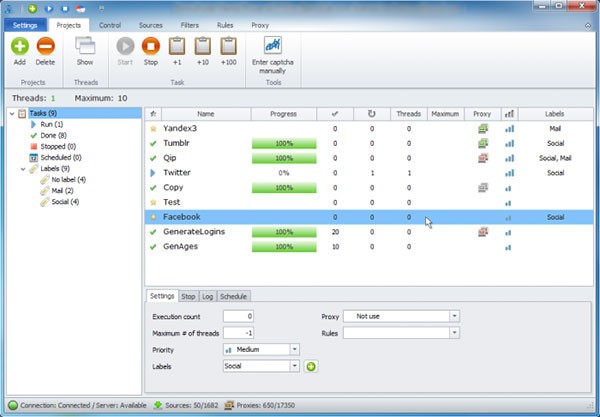Click the red Delete project icon

[46, 45]
